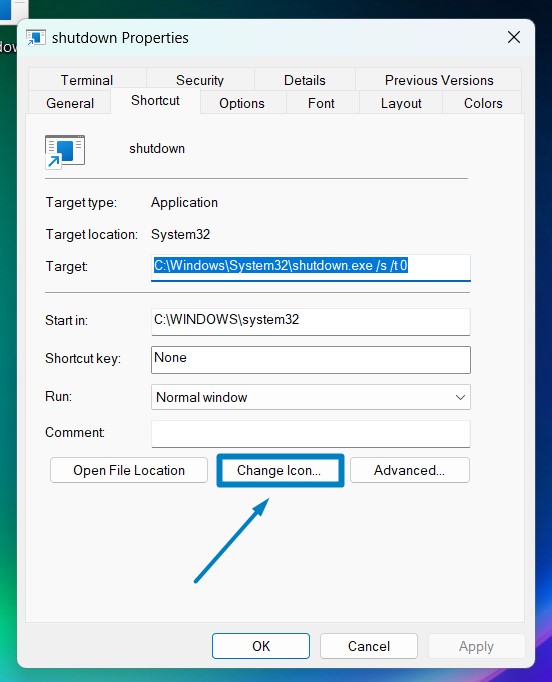Click the shutdown shortcut icon
Viewport: 552px width, 682px height.
pyautogui.click(x=65, y=151)
